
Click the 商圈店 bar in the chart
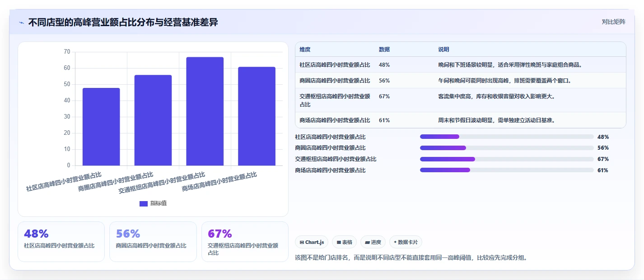pos(153,120)
